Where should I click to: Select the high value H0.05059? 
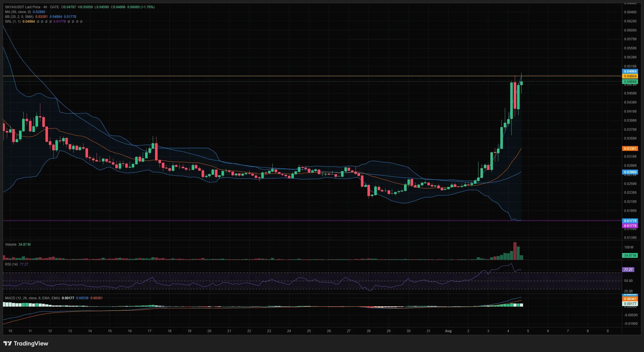(x=85, y=7)
